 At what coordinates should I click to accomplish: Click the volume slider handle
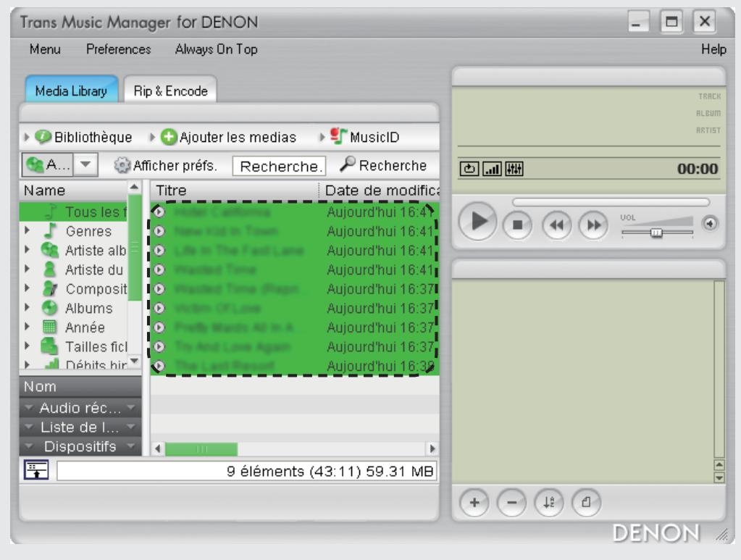[656, 233]
